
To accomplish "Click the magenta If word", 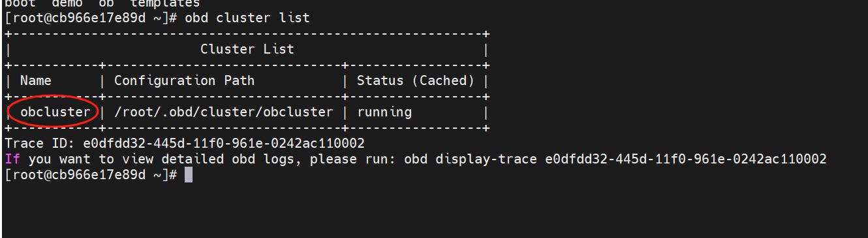I will [12, 159].
